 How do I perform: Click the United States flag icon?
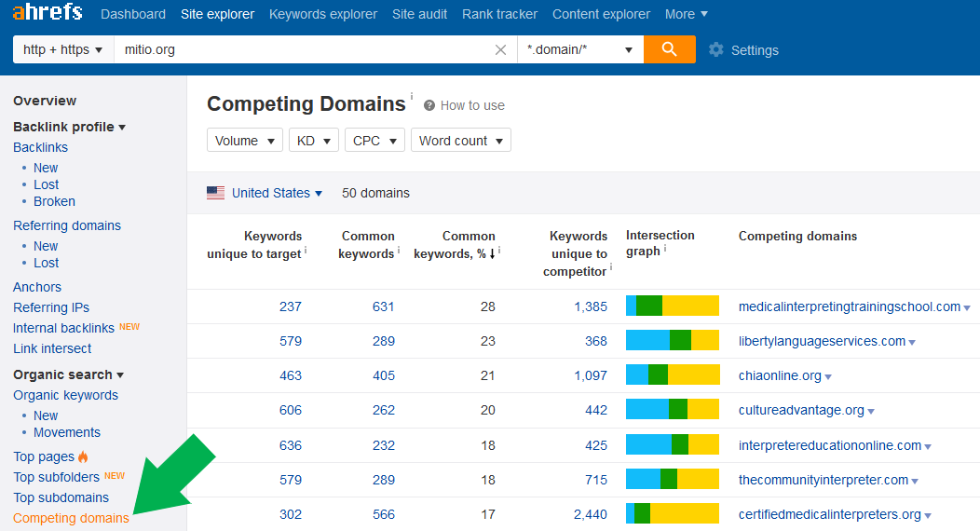click(215, 193)
